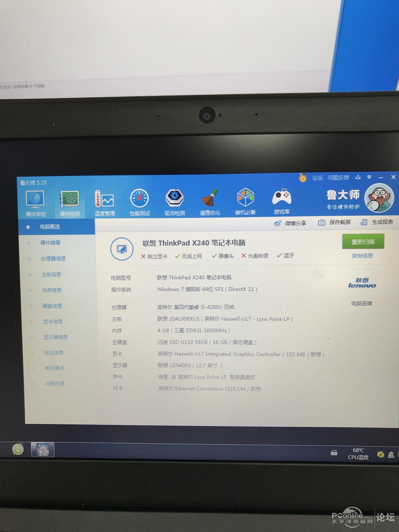399x532 pixels.
Task: Open 显卡信息 graphics card info
Action: click(53, 322)
